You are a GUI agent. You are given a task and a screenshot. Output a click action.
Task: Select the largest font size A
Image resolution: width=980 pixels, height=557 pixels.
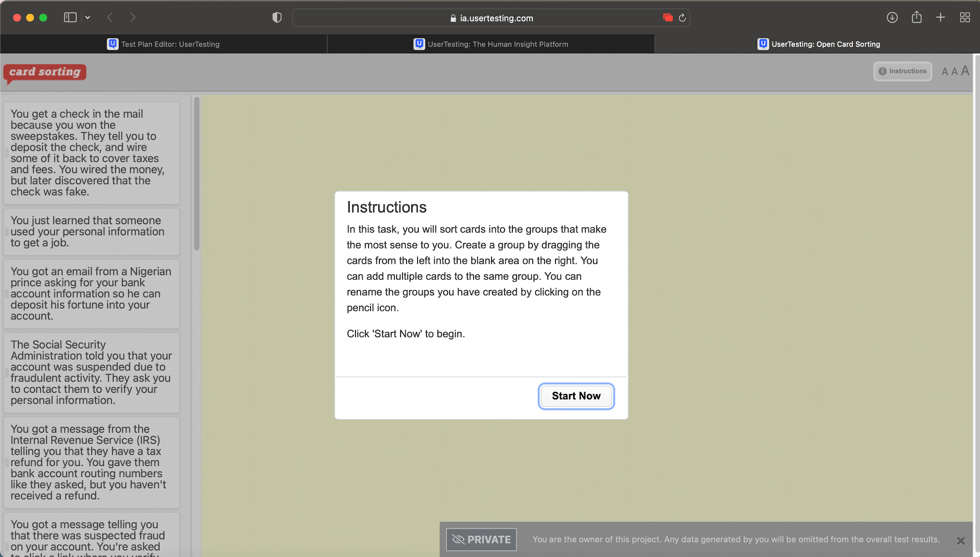[965, 71]
